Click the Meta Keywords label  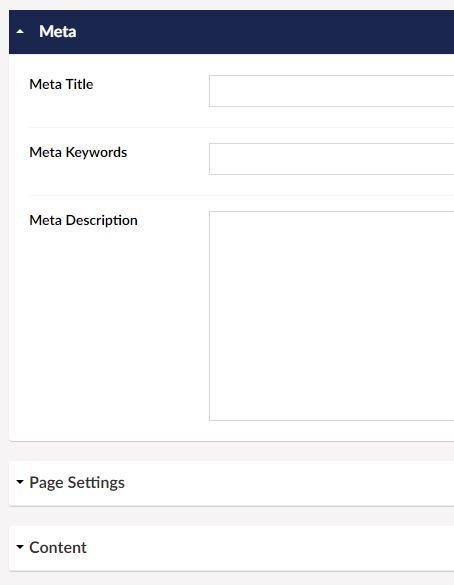(x=78, y=152)
